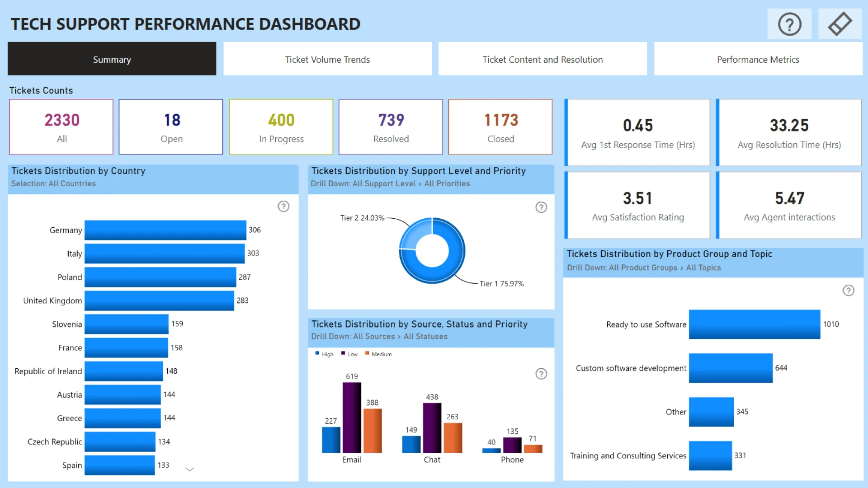The height and width of the screenshot is (488, 868).
Task: Select the United Kingdom bar
Action: pyautogui.click(x=160, y=300)
